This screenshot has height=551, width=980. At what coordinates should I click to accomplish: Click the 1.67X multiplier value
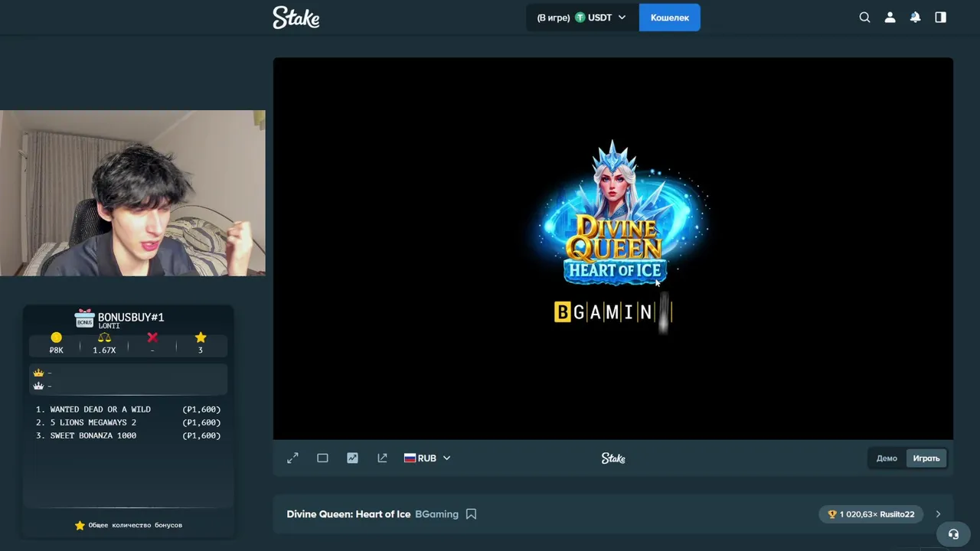click(x=104, y=350)
